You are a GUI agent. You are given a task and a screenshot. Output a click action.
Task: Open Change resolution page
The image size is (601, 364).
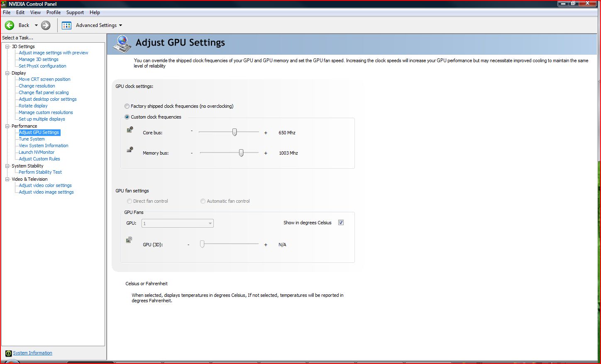tap(37, 86)
